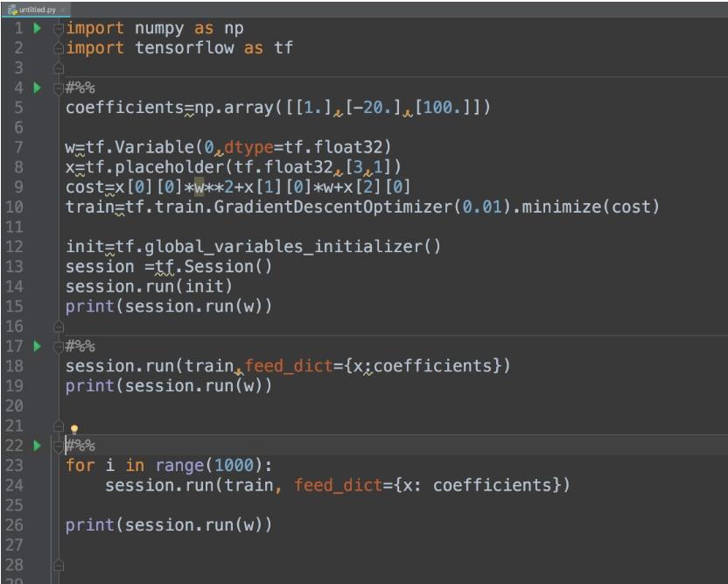
Task: Click 'GradientDescentOptimizer' on line 10
Action: [x=332, y=207]
